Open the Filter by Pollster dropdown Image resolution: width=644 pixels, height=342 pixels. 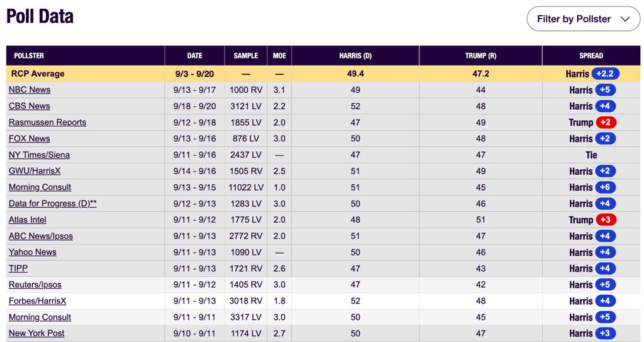click(x=583, y=19)
